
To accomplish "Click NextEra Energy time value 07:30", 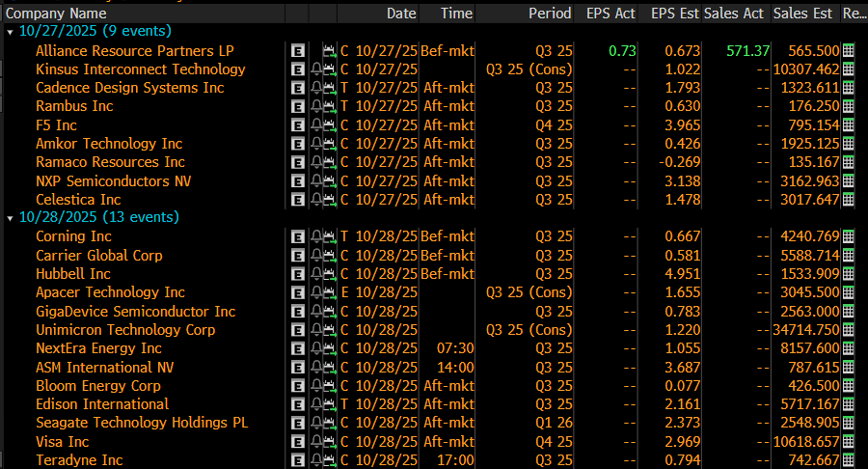I will [455, 348].
